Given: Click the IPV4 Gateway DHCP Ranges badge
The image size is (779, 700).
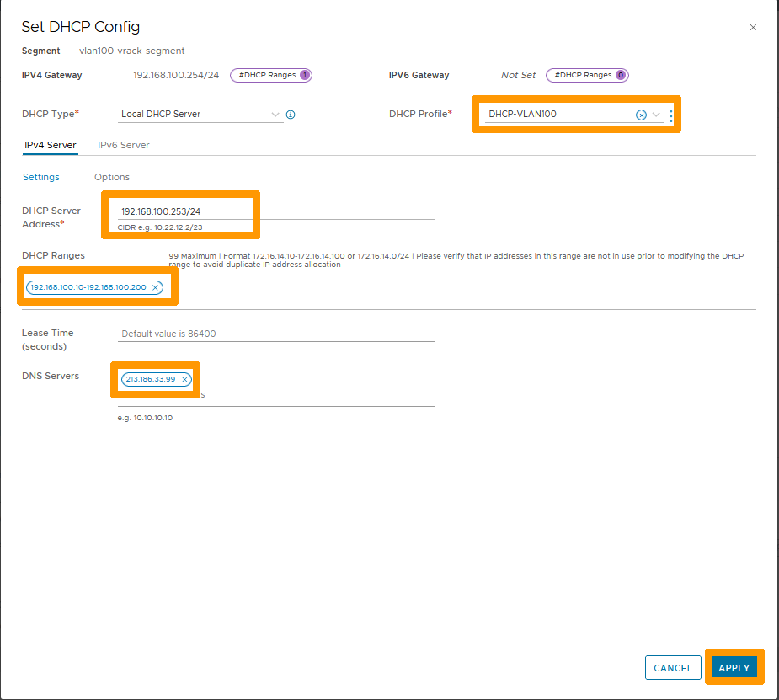Looking at the screenshot, I should [x=270, y=75].
